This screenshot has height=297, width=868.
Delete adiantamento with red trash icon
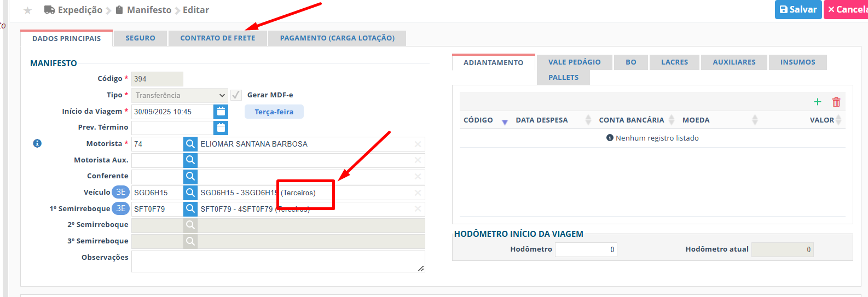pyautogui.click(x=836, y=102)
